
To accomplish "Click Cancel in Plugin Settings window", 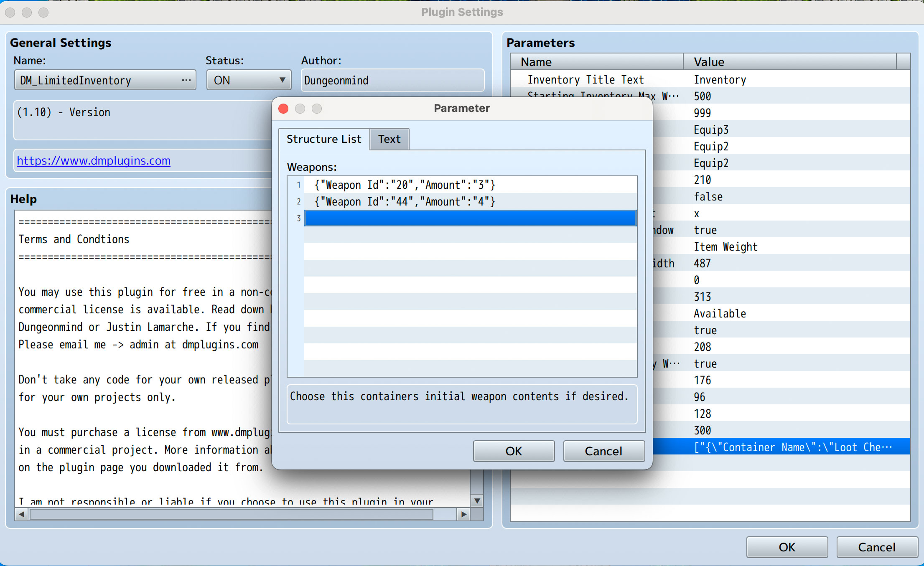I will [877, 547].
